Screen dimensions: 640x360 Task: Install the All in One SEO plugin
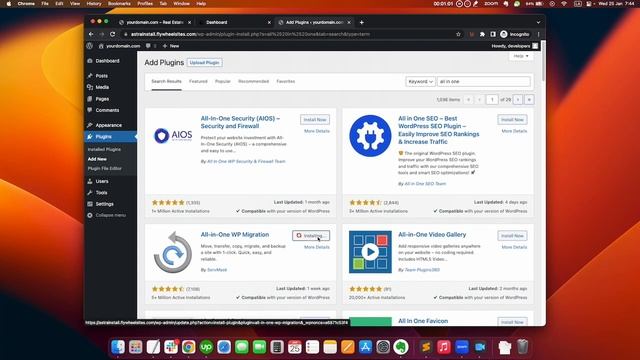pyautogui.click(x=512, y=120)
